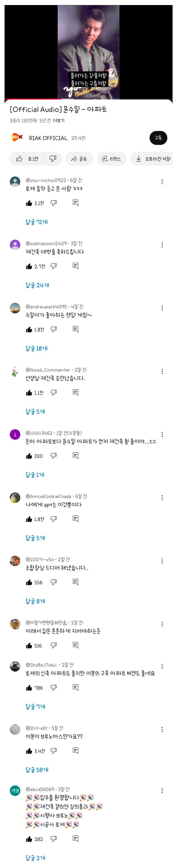Expand 답글 58개 replies

coord(37,770)
